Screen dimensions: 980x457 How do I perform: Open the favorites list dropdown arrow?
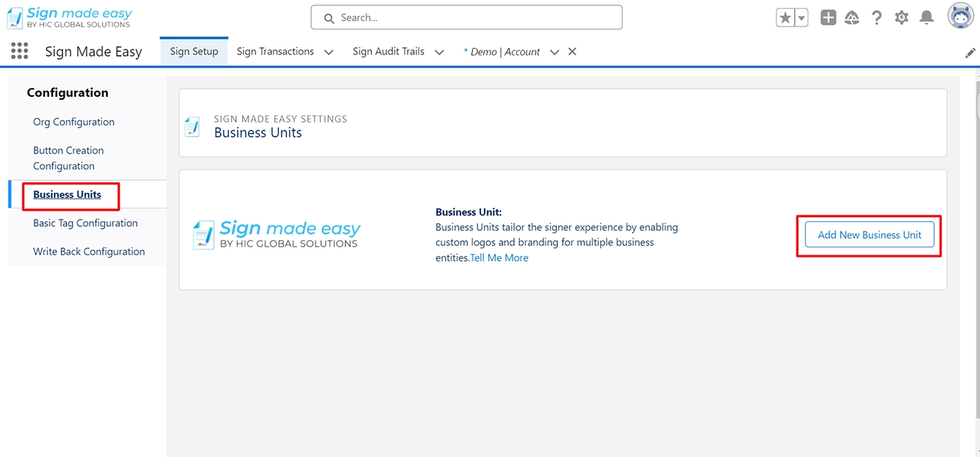click(801, 18)
